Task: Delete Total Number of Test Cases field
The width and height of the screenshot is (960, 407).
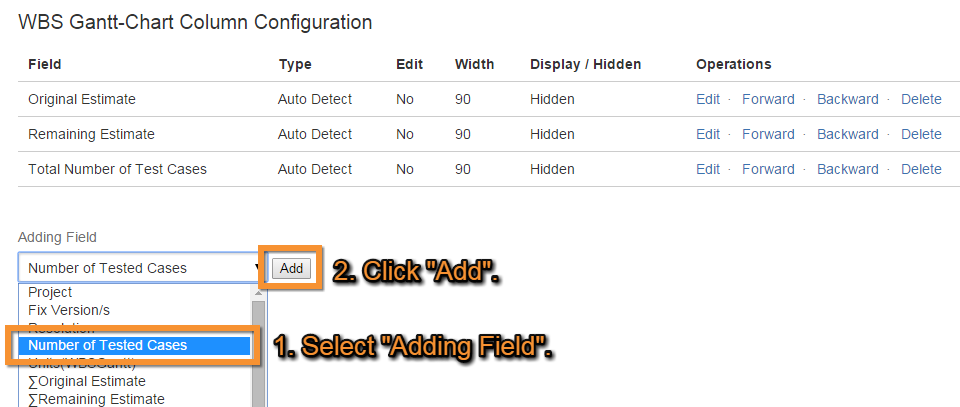Action: pos(921,169)
